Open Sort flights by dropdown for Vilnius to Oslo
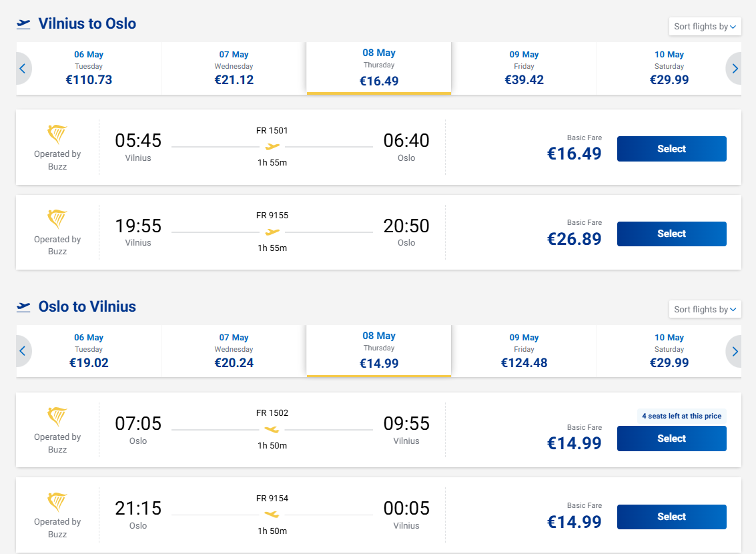Screen dimensions: 756x554 pos(705,27)
